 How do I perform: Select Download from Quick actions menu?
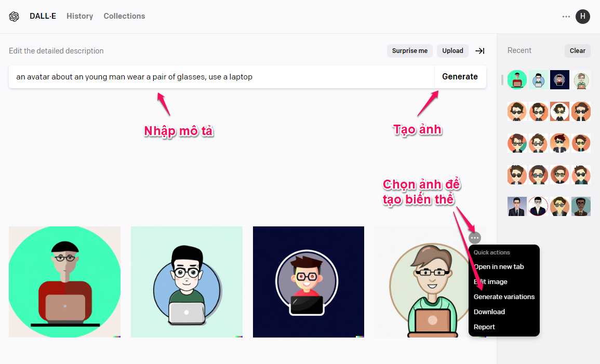[x=489, y=312]
